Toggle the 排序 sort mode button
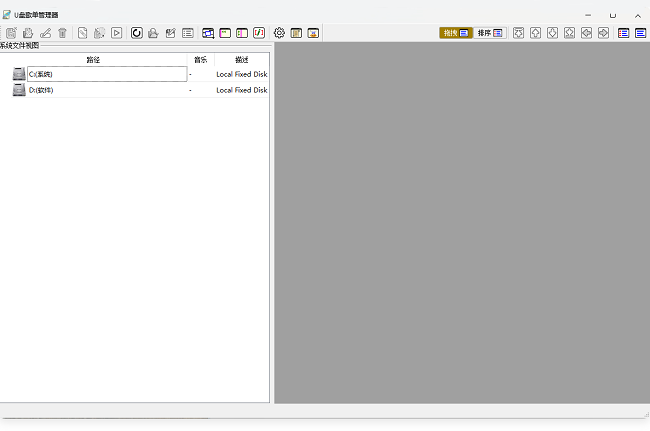Screen dimensions: 650x431 489,33
